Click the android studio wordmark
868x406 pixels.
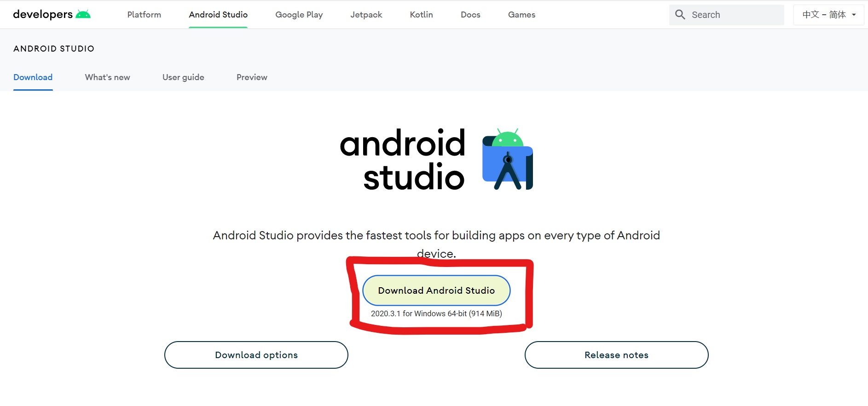tap(403, 159)
